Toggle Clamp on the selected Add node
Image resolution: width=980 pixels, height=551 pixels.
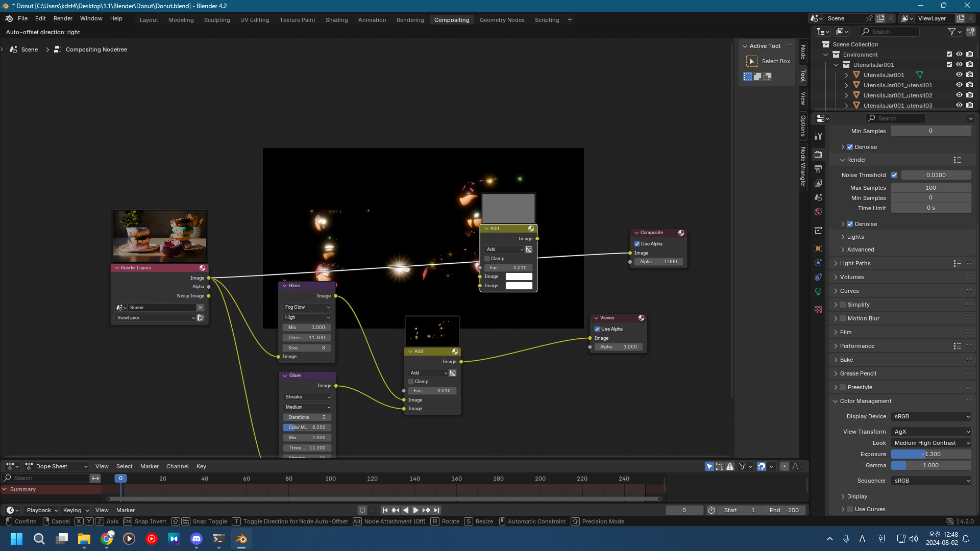click(x=487, y=259)
